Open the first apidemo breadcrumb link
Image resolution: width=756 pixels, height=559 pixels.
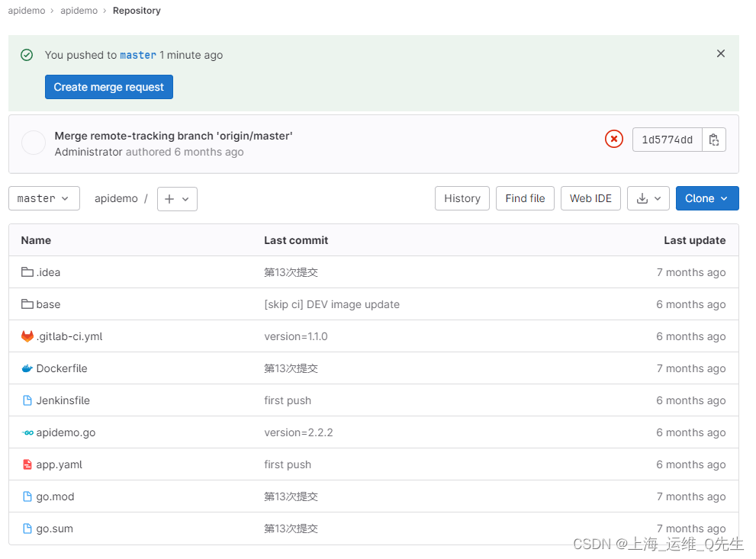(27, 11)
